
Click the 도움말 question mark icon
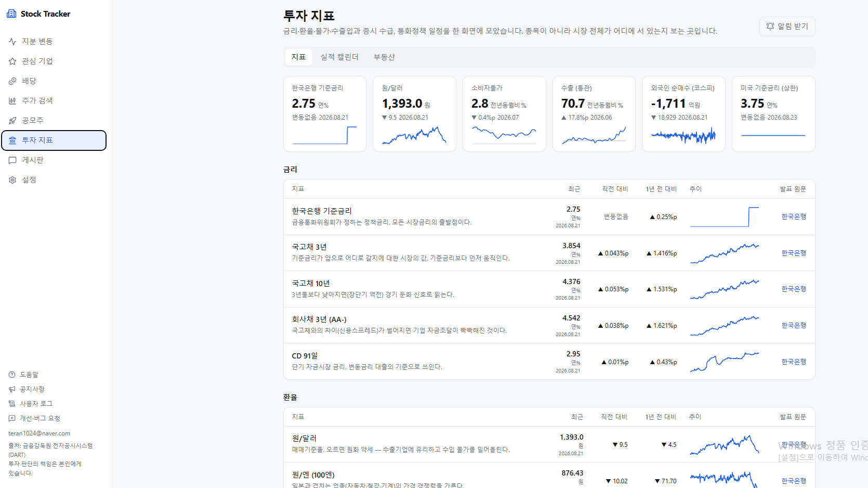pos(12,375)
